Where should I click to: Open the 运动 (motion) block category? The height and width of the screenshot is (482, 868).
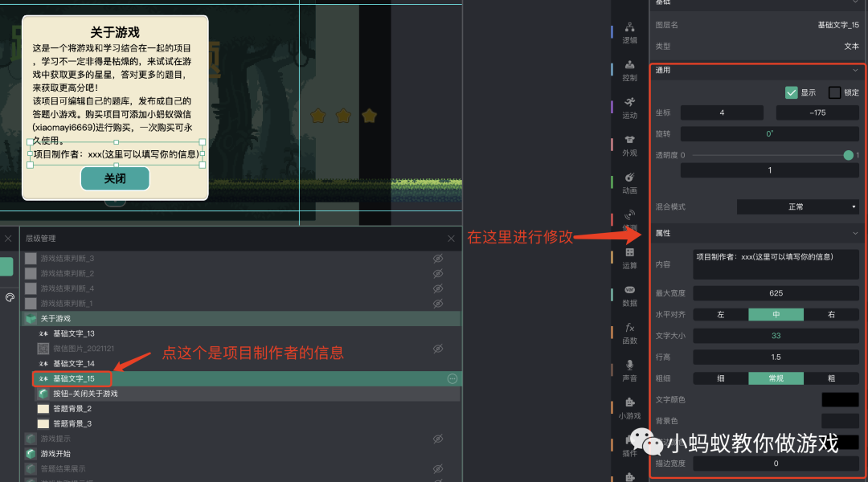[x=629, y=108]
